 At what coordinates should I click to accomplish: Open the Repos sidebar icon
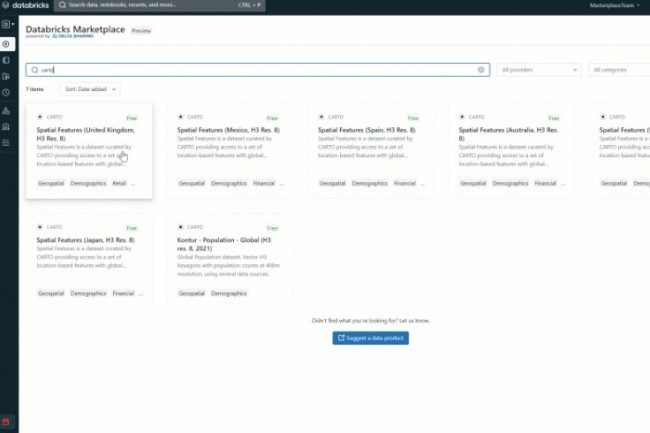(6, 76)
